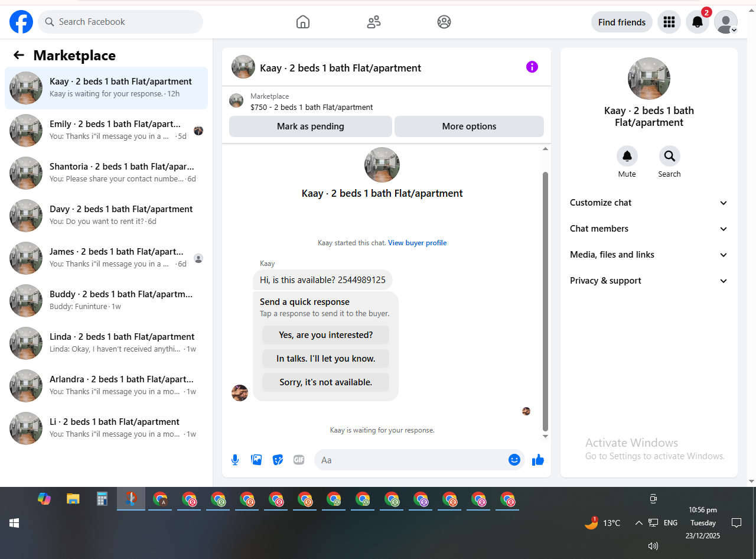The height and width of the screenshot is (559, 756).
Task: Open Arlandra conversation in list
Action: 106,386
